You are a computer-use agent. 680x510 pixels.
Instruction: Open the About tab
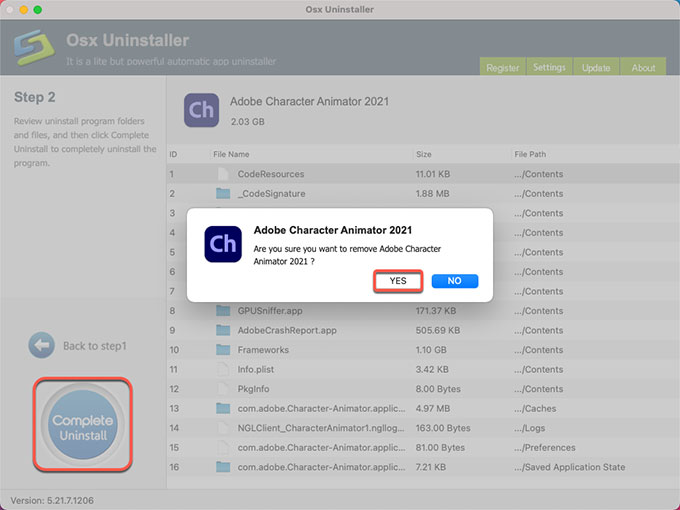click(x=643, y=68)
